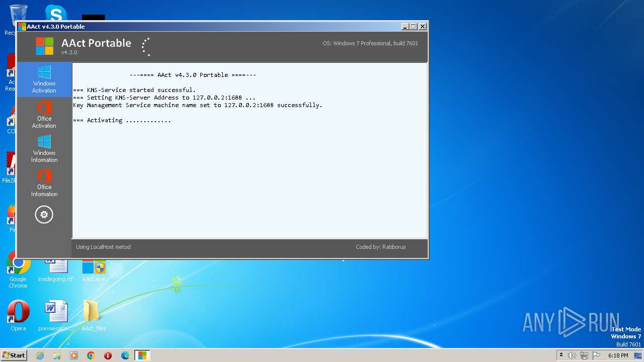
Task: Click the OS Windows 7 Professional build text
Action: [x=370, y=43]
